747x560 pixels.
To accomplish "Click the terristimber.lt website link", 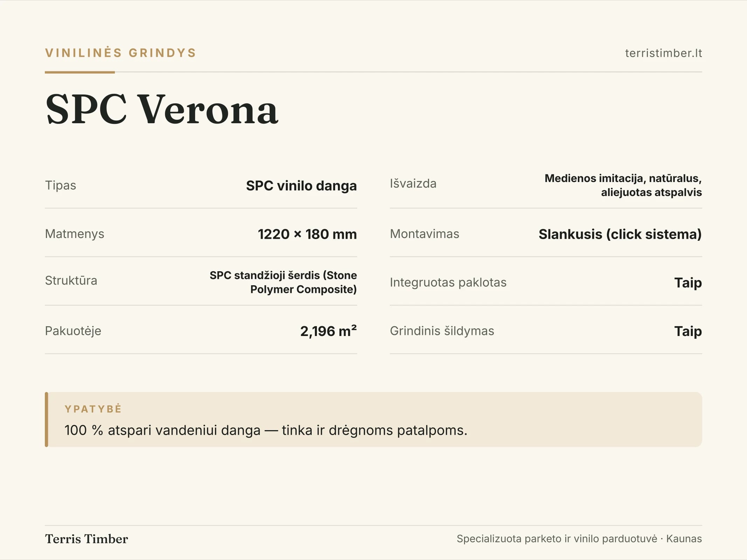I will pyautogui.click(x=663, y=53).
